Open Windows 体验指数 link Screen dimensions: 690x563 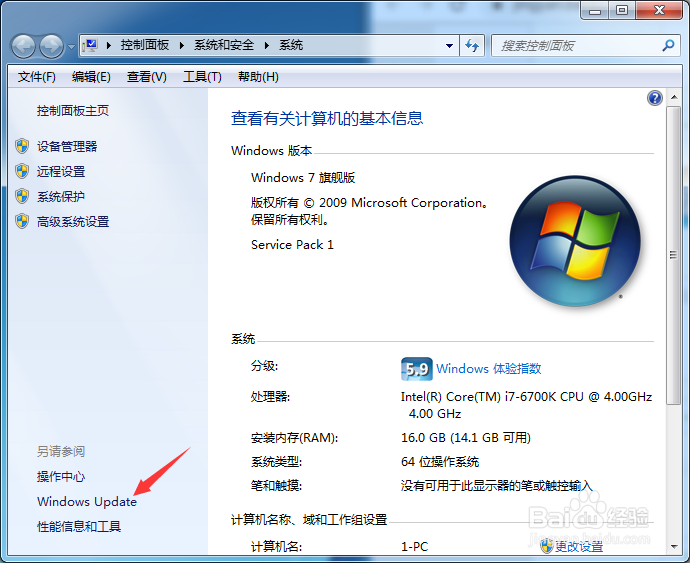(488, 368)
